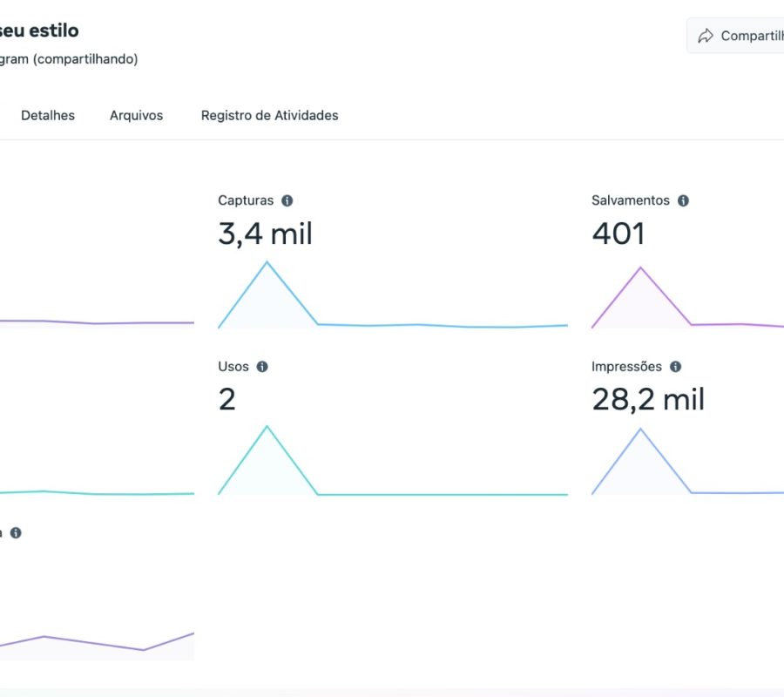Click the Salvamentos 401 value

tap(618, 233)
